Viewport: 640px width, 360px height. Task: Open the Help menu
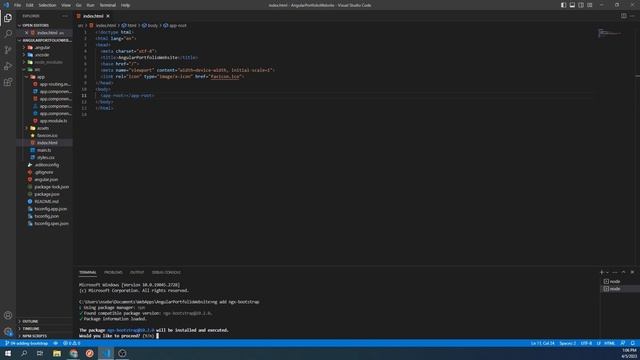point(125,5)
